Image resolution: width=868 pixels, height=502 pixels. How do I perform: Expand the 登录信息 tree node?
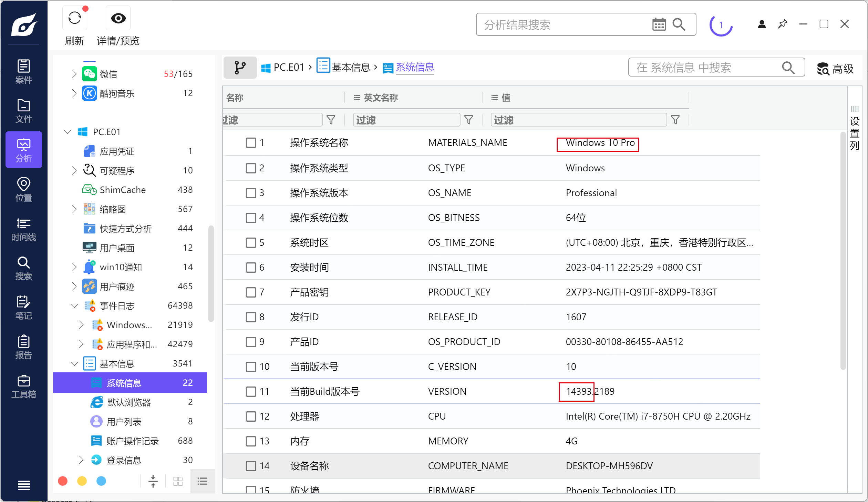click(81, 460)
